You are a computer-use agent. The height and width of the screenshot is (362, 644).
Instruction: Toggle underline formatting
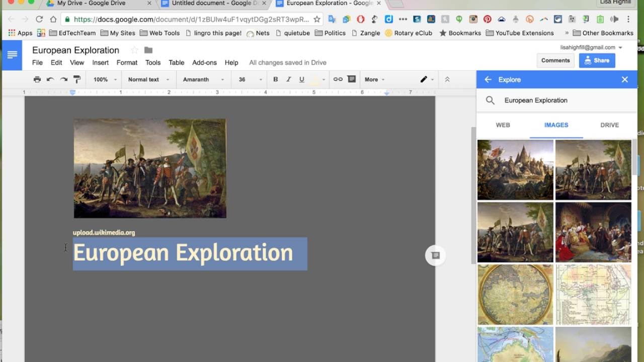301,79
